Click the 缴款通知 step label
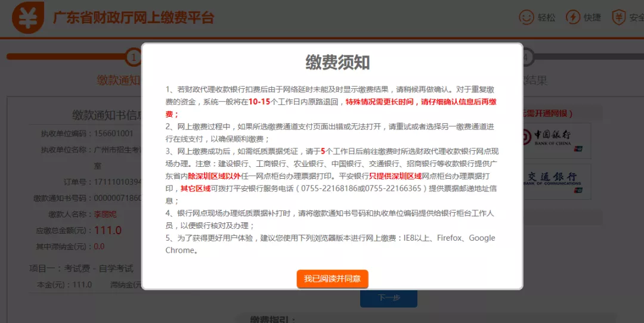Image resolution: width=644 pixels, height=323 pixels. (118, 80)
